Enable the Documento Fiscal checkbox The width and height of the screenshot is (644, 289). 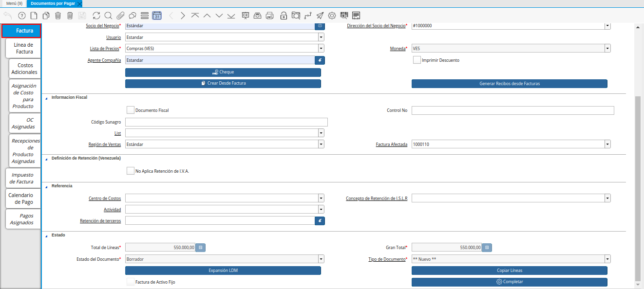pyautogui.click(x=130, y=110)
